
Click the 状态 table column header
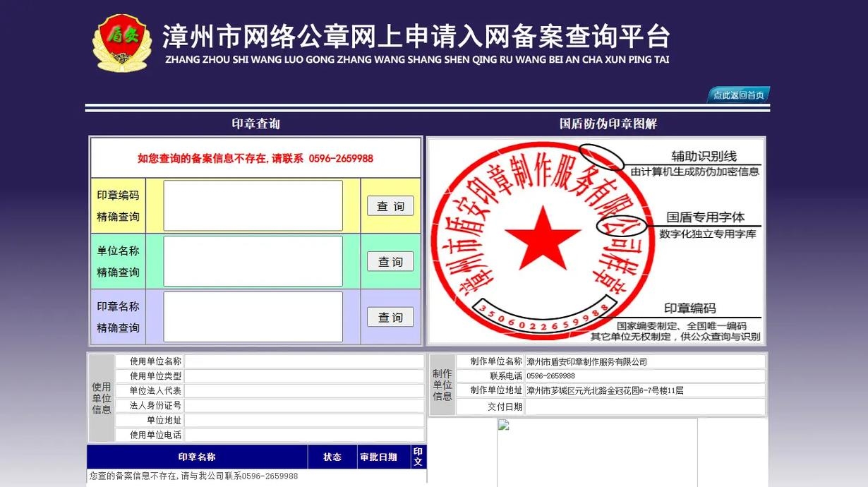point(332,457)
